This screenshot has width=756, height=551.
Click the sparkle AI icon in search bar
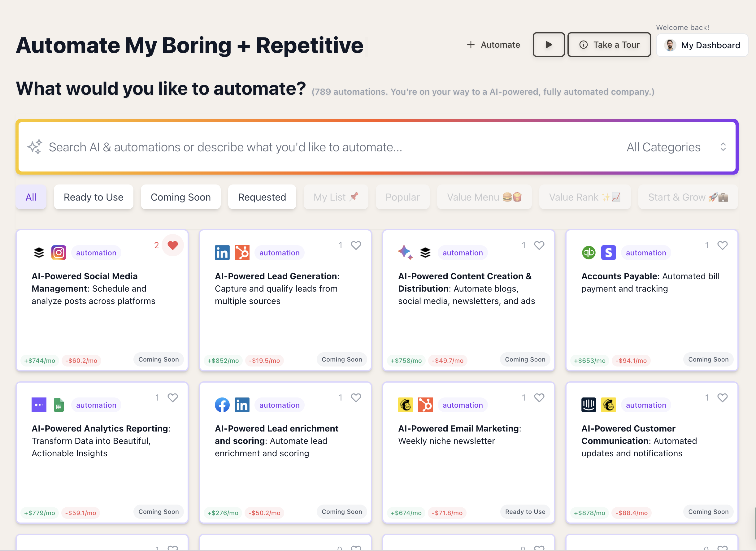point(35,147)
